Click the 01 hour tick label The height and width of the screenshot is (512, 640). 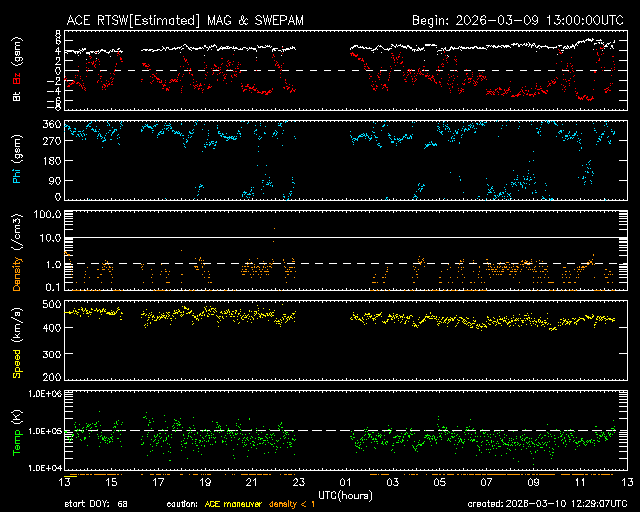(x=346, y=482)
